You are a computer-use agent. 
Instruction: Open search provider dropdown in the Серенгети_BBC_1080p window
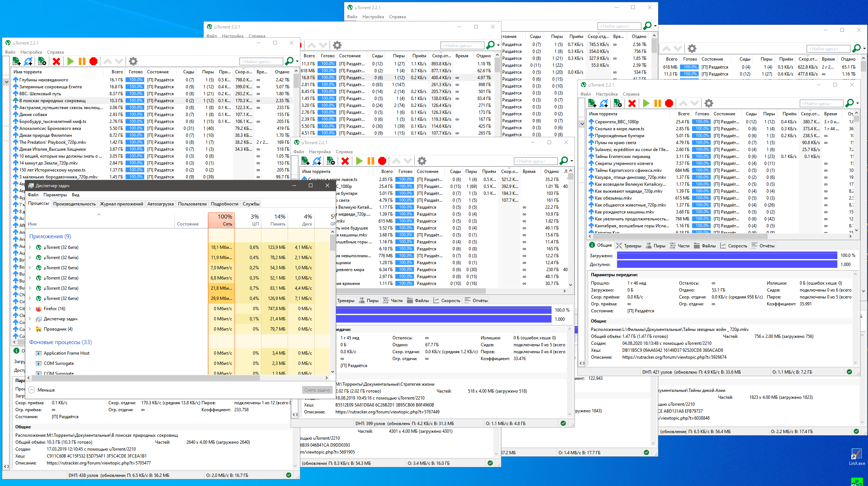click(858, 104)
